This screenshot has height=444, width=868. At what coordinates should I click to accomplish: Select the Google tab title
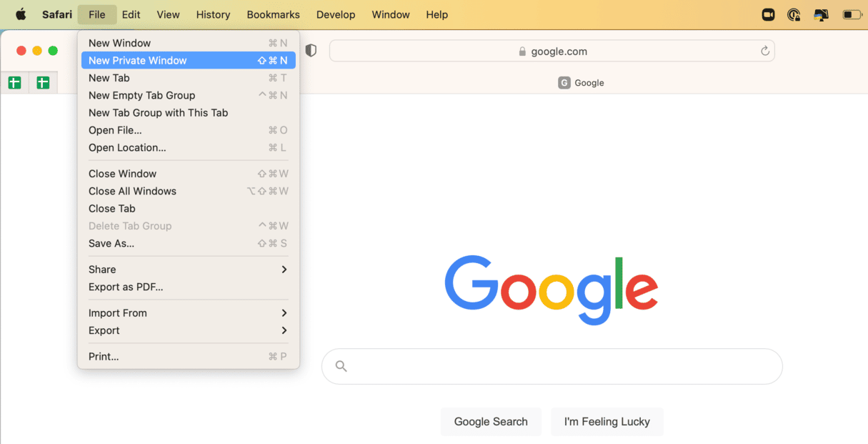tap(589, 83)
